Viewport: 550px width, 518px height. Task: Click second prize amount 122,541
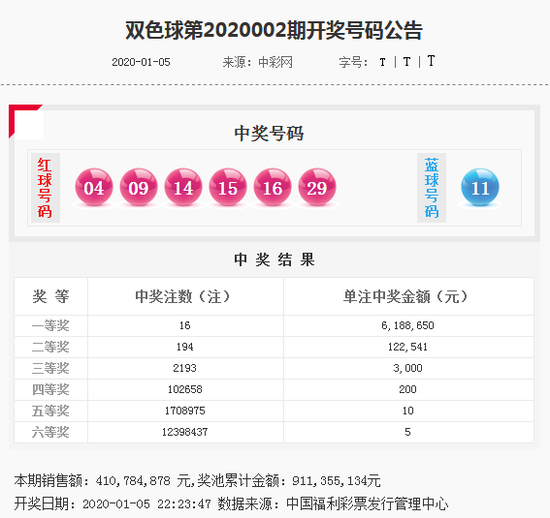(x=408, y=347)
